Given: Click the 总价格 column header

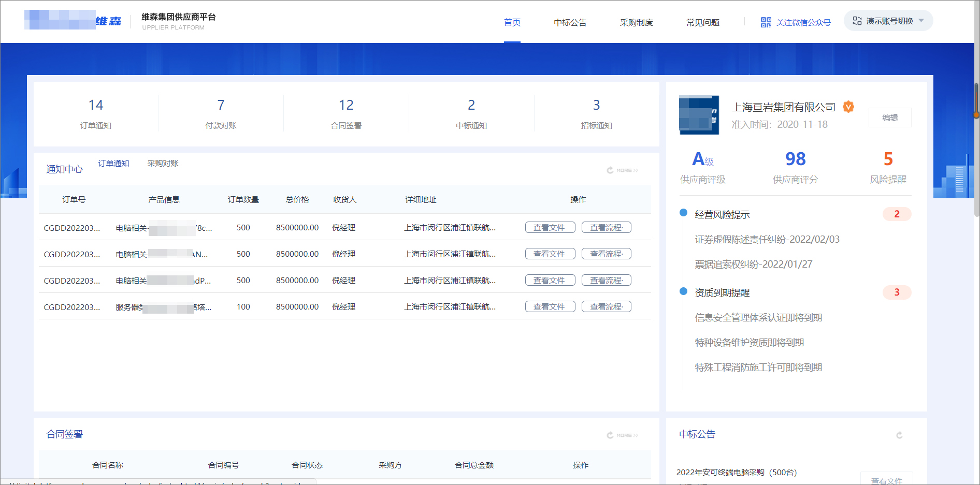Looking at the screenshot, I should coord(297,199).
